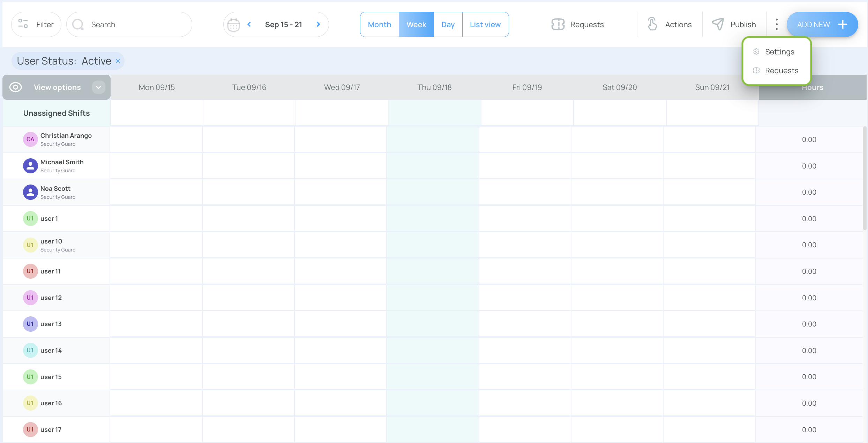This screenshot has height=443, width=868.
Task: Go to previous week arrow
Action: tap(249, 24)
